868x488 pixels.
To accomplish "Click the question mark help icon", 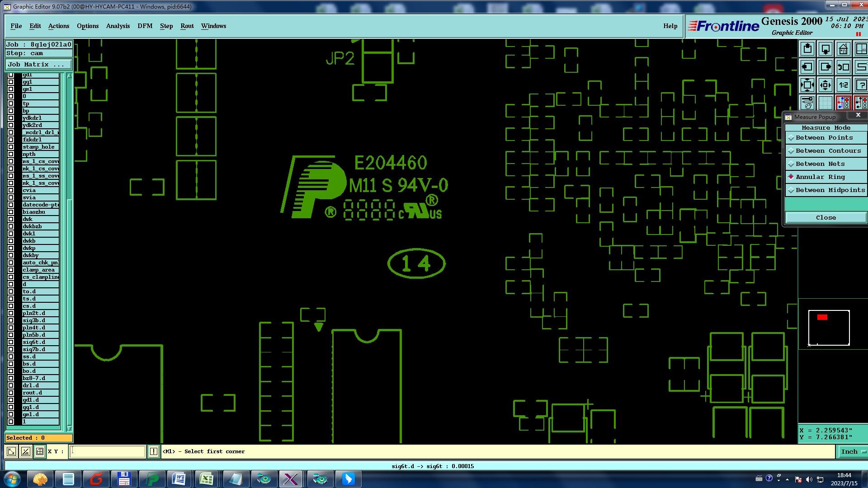I will (x=861, y=85).
